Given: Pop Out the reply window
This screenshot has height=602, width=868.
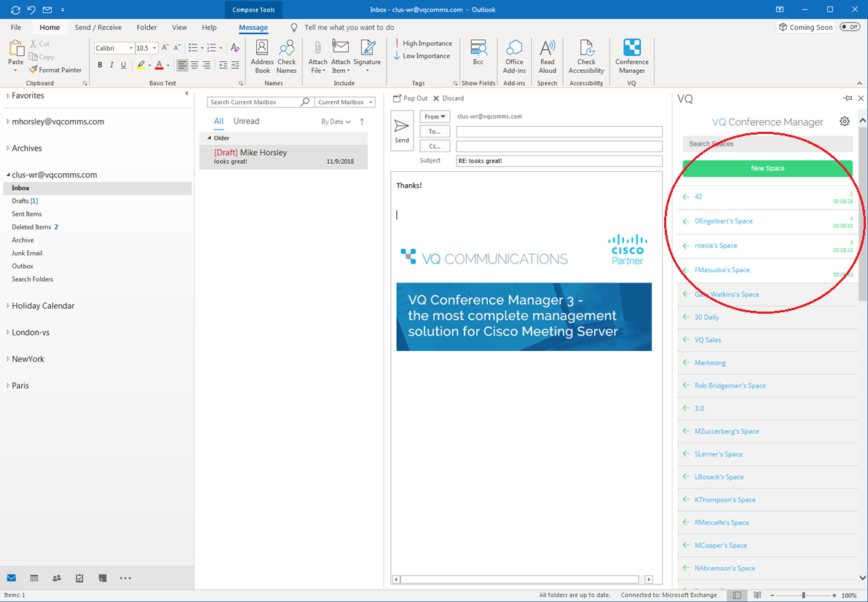Looking at the screenshot, I should [410, 98].
